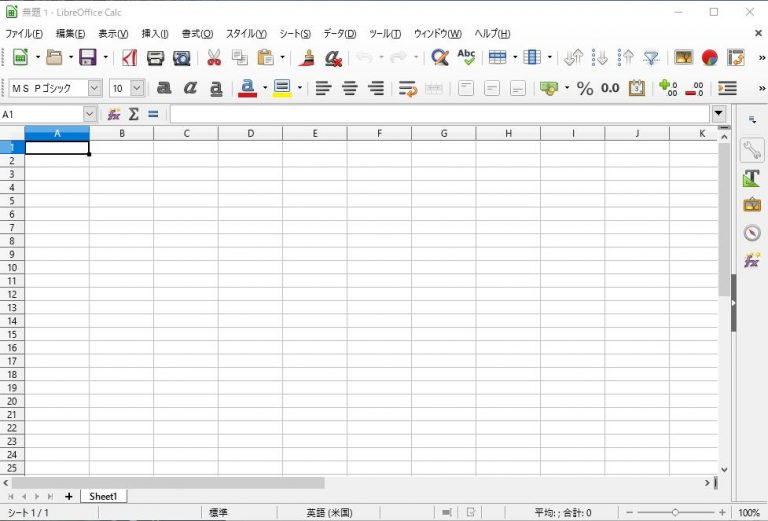Open the sidebar Gallery icon
Image resolution: width=768 pixels, height=521 pixels.
tap(752, 205)
